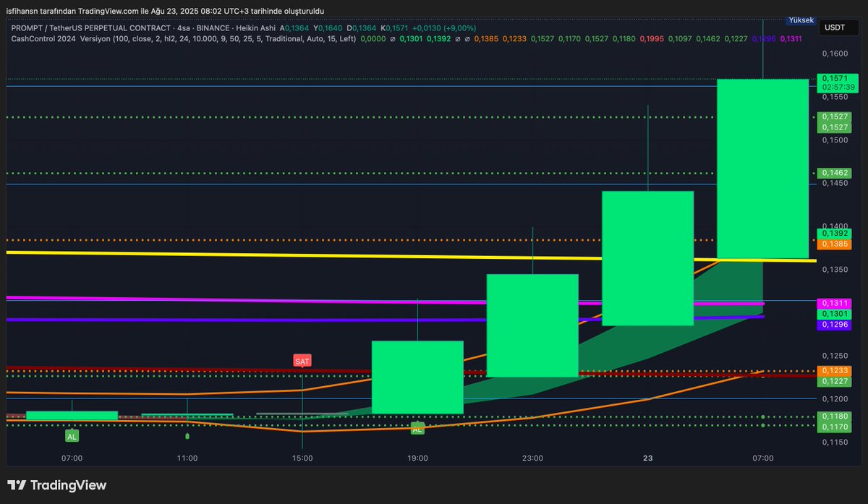Select the green candle above the 23:00 label
Screen dimensions: 868x504
[532, 325]
